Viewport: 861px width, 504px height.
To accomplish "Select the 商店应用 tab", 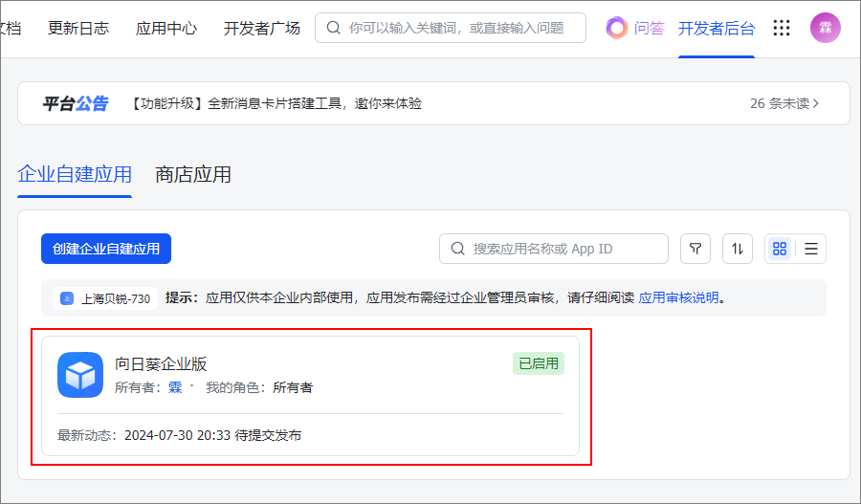I will point(193,175).
